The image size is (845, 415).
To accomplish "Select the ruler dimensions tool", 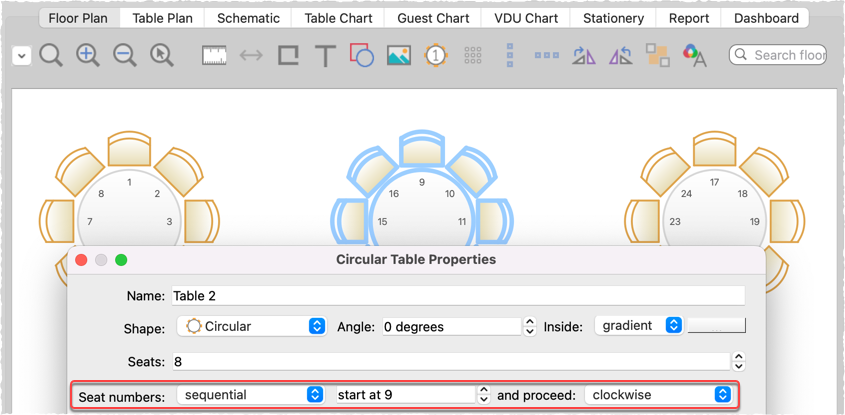I will pos(214,55).
